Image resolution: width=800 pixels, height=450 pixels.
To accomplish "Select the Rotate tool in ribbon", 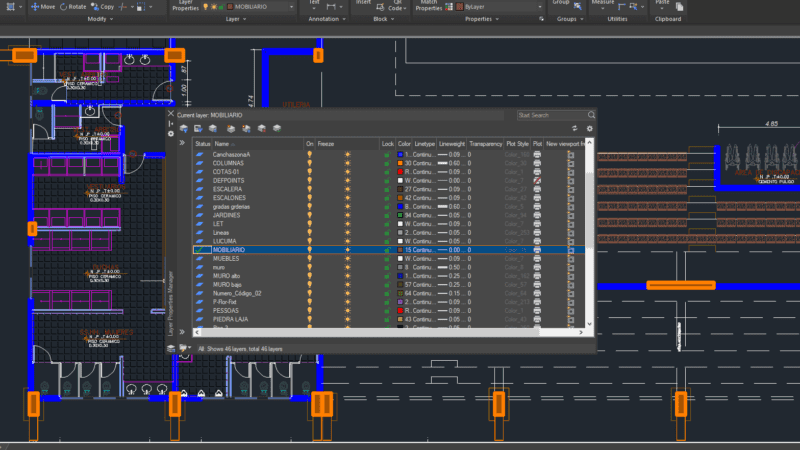I will [73, 7].
